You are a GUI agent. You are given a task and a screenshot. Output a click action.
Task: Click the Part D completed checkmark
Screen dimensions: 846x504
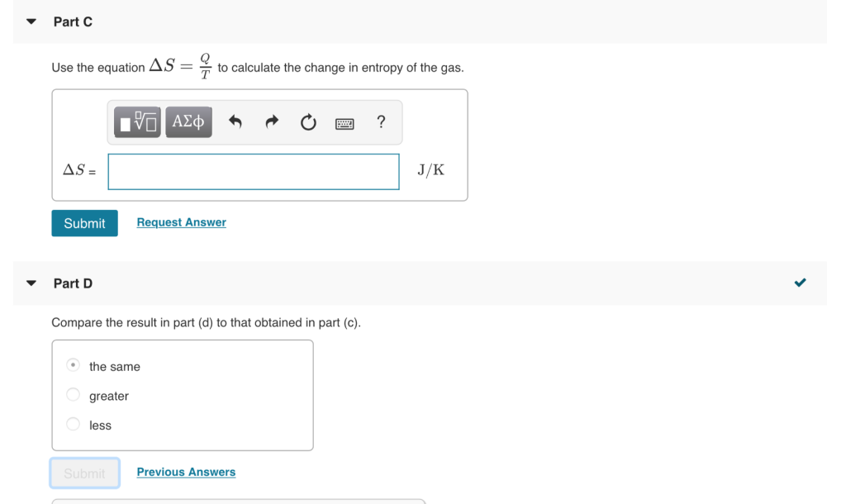click(x=800, y=283)
